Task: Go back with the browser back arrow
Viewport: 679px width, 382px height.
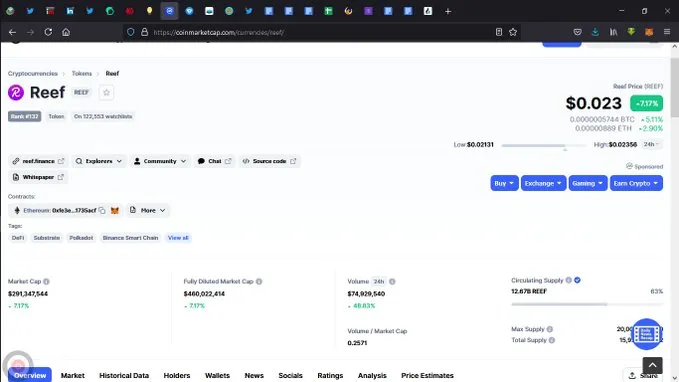Action: pyautogui.click(x=12, y=32)
